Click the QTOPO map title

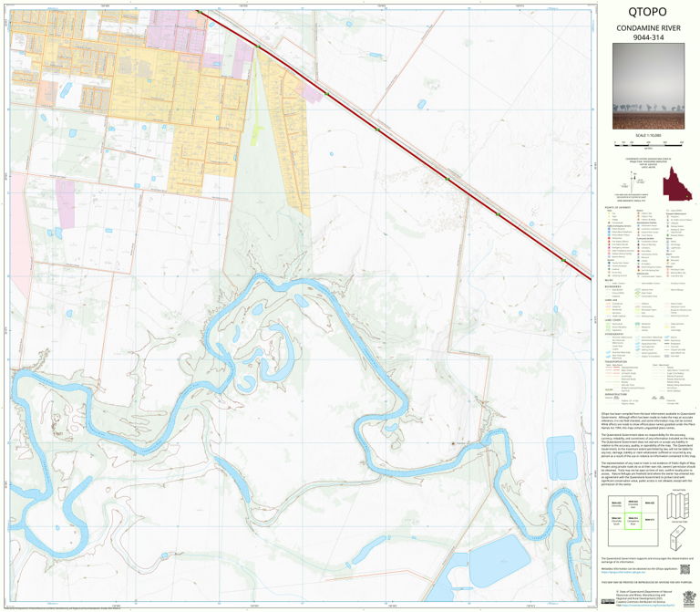coord(647,12)
